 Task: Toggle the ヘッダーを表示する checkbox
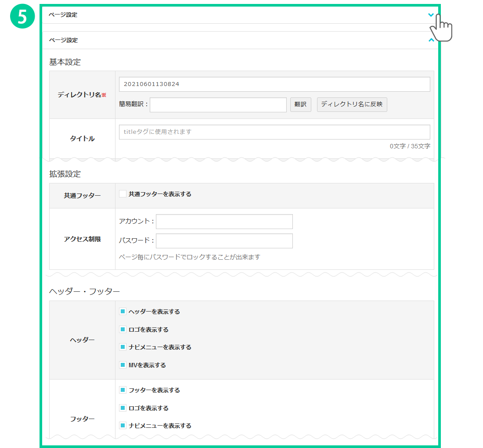click(123, 312)
